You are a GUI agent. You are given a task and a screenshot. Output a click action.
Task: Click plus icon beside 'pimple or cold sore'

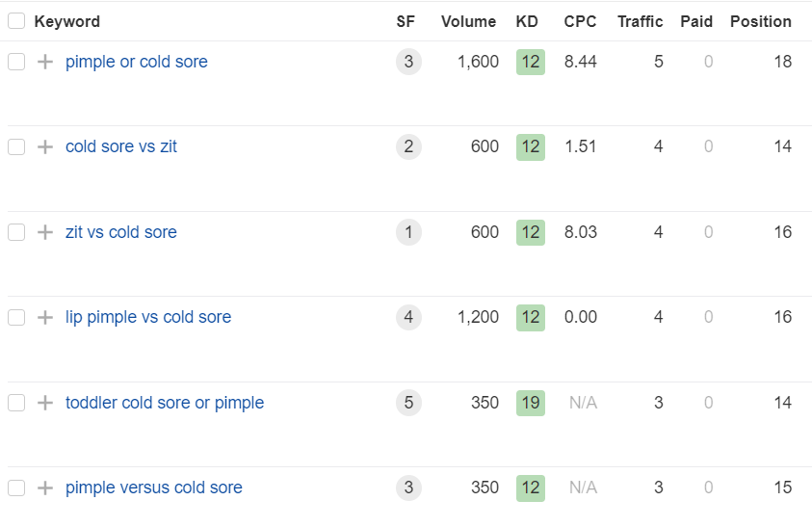(x=44, y=63)
